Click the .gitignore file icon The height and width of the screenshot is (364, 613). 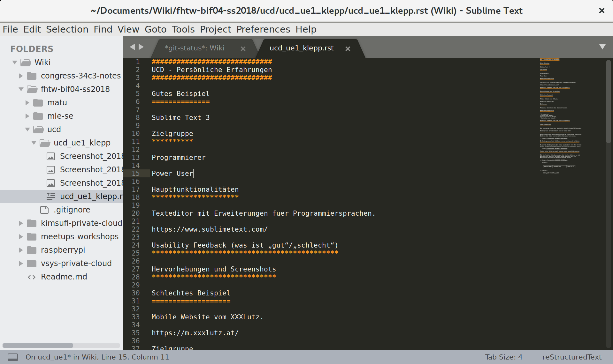pyautogui.click(x=44, y=210)
